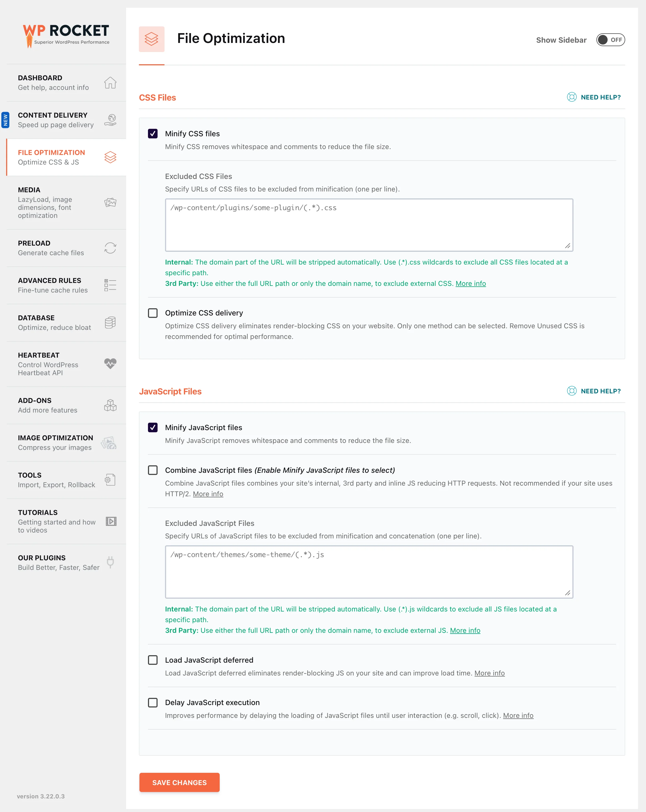646x812 pixels.
Task: Open Content Delivery via its globe icon
Action: click(110, 120)
